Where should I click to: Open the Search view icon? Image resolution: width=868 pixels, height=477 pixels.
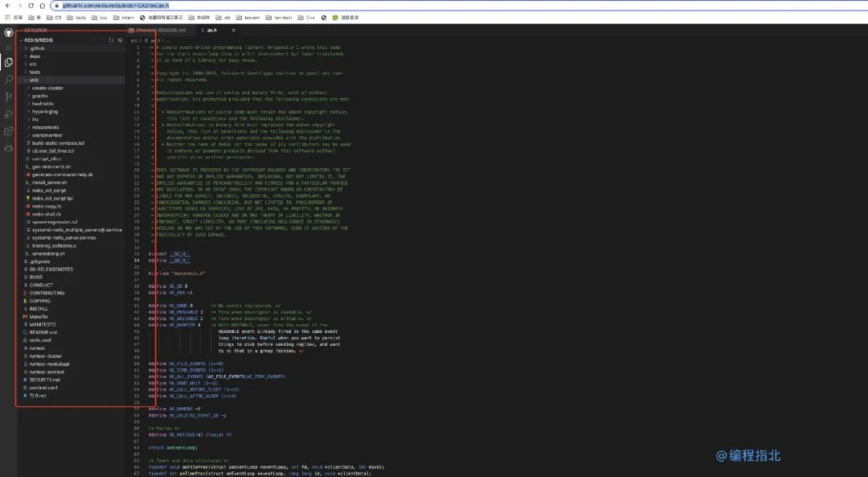[8, 80]
